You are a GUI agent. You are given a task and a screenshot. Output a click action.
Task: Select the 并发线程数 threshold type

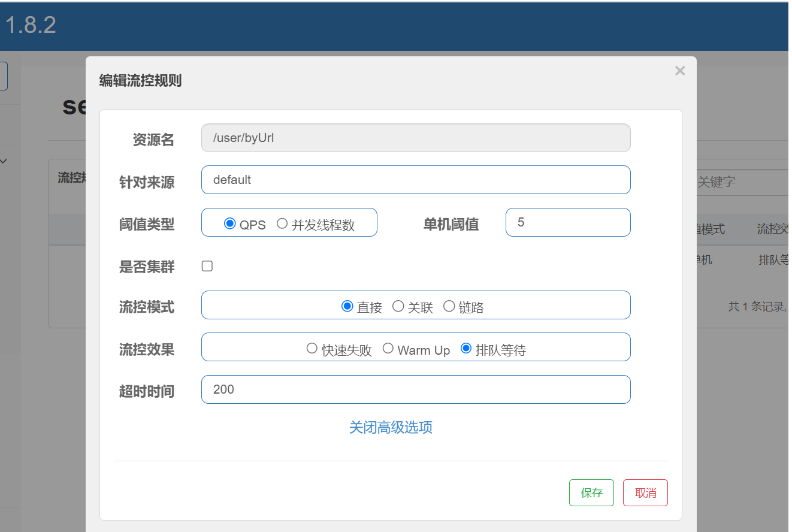click(282, 223)
